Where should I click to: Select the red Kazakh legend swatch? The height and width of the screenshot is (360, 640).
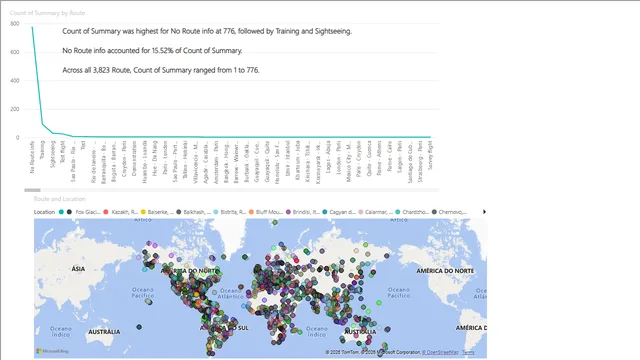(x=106, y=212)
